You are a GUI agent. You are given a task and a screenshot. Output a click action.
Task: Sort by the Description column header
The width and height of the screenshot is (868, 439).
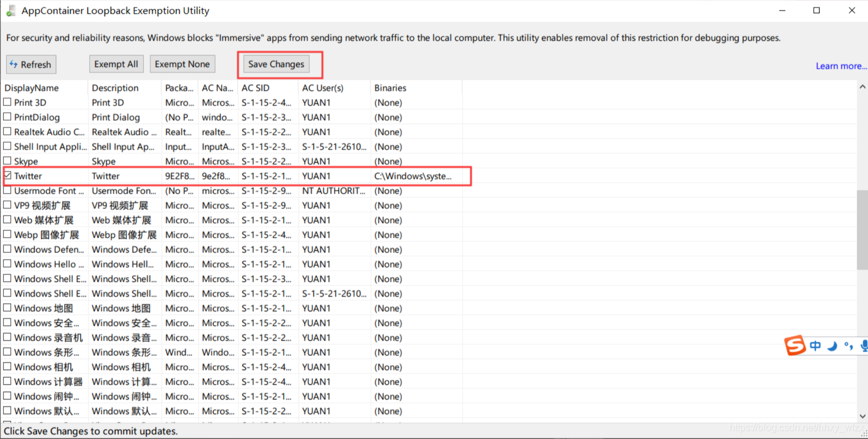(125, 88)
